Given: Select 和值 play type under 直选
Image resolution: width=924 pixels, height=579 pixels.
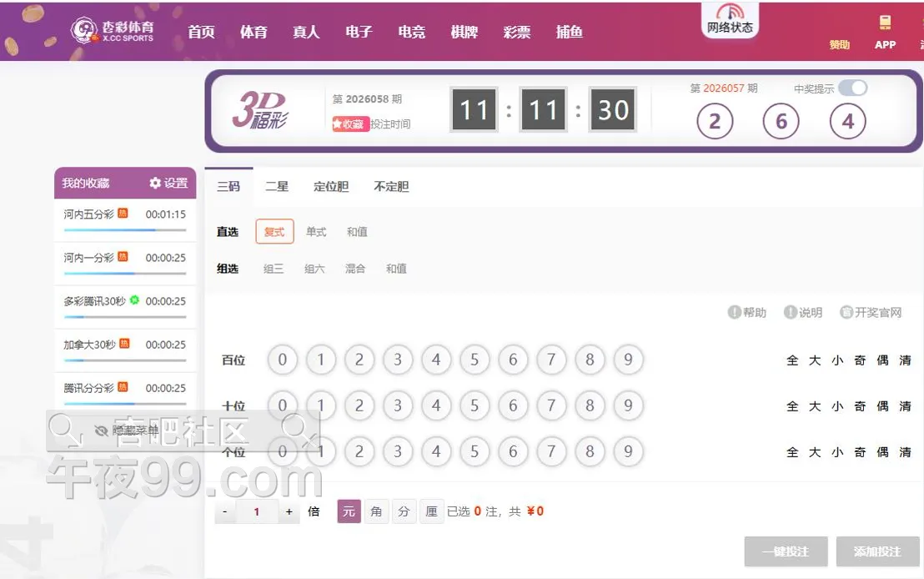Looking at the screenshot, I should click(x=357, y=232).
